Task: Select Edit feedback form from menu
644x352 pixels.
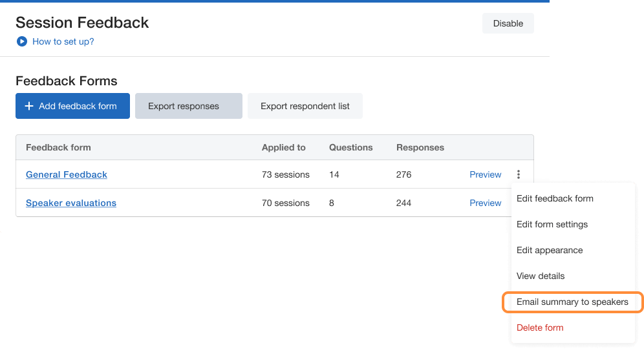Action: [x=555, y=198]
